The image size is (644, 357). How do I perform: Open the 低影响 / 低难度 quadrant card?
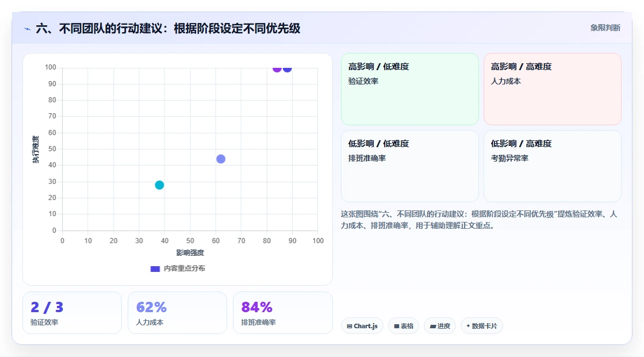(x=410, y=166)
